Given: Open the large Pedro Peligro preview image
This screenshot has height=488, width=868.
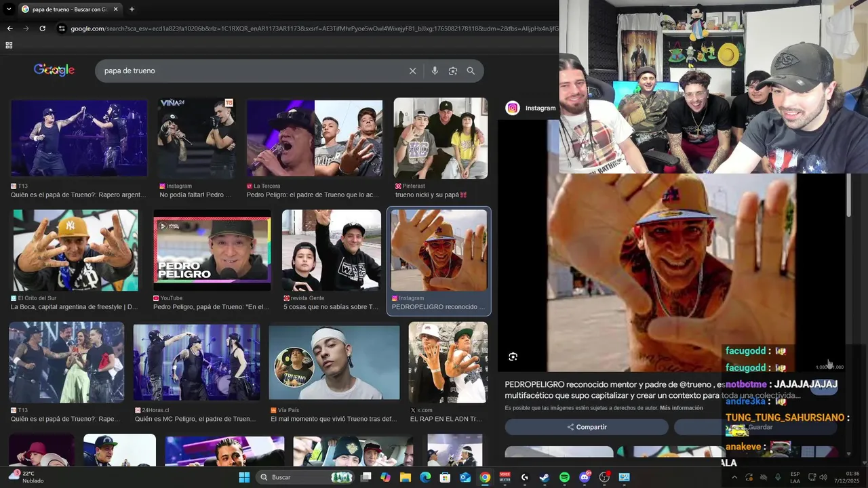Looking at the screenshot, I should (671, 271).
